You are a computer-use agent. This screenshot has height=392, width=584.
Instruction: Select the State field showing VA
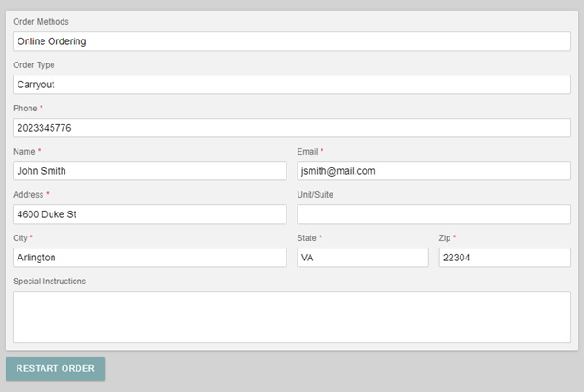point(362,258)
